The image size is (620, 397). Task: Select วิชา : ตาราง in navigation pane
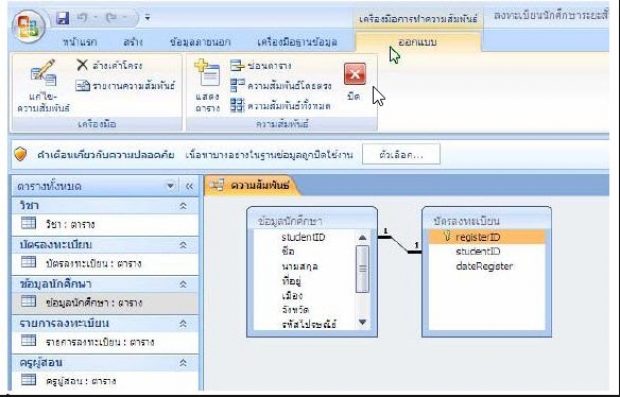[x=105, y=225]
